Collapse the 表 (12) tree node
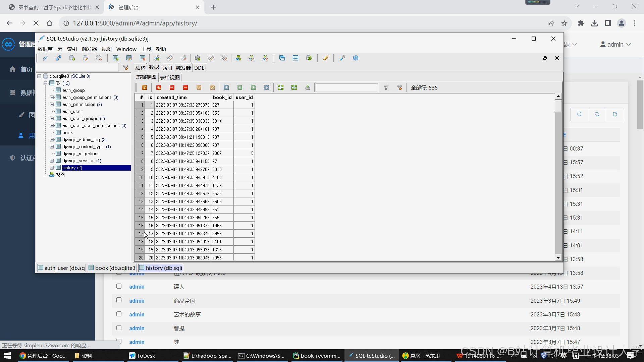 click(45, 83)
